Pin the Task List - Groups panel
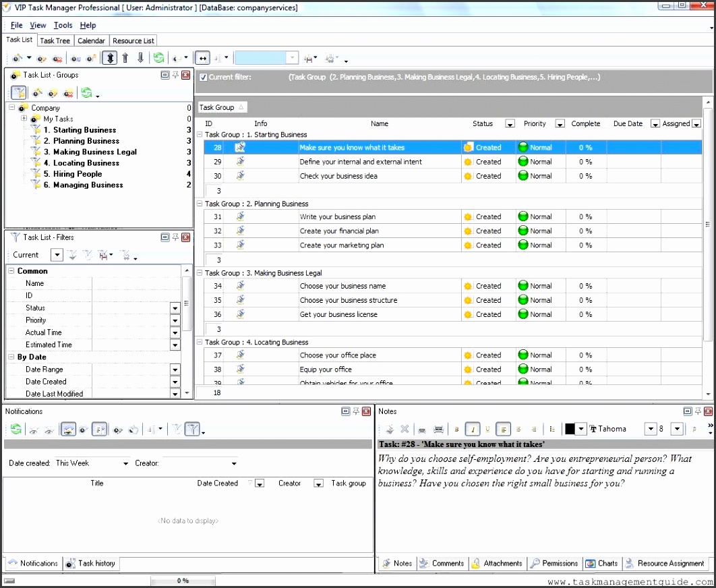716x588 pixels. [x=175, y=76]
